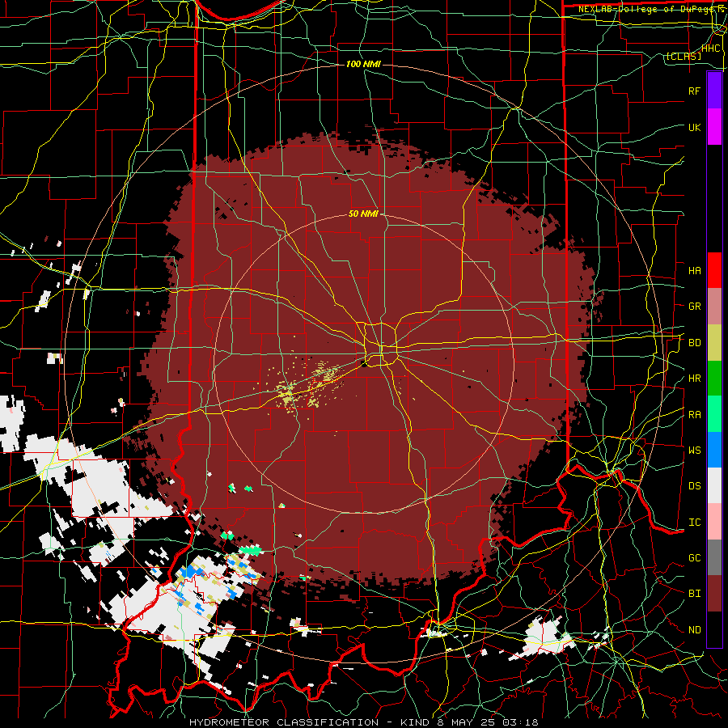The height and width of the screenshot is (728, 728).
Task: Click the RF legend label
Action: [694, 91]
